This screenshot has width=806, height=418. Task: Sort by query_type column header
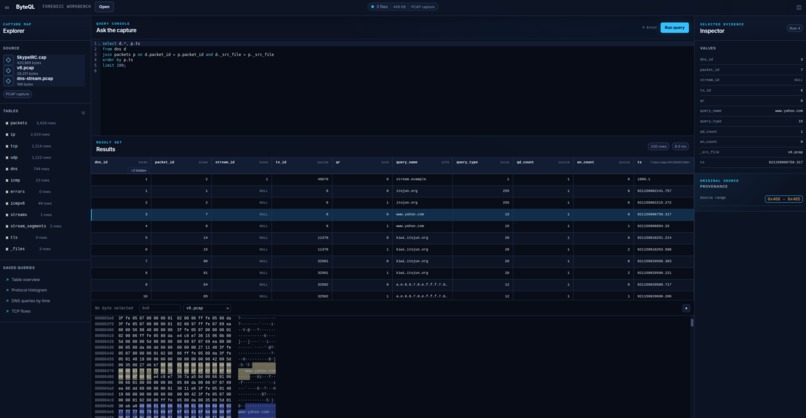[x=483, y=162]
